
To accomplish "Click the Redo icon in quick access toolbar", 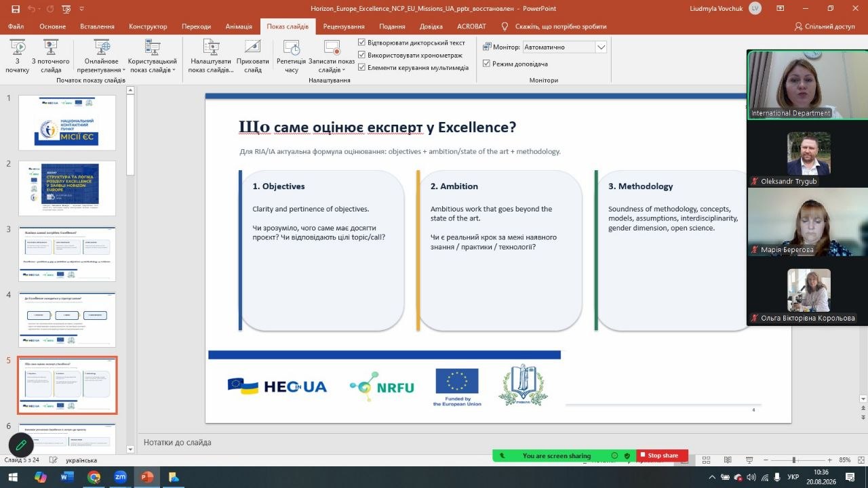I will (50, 9).
